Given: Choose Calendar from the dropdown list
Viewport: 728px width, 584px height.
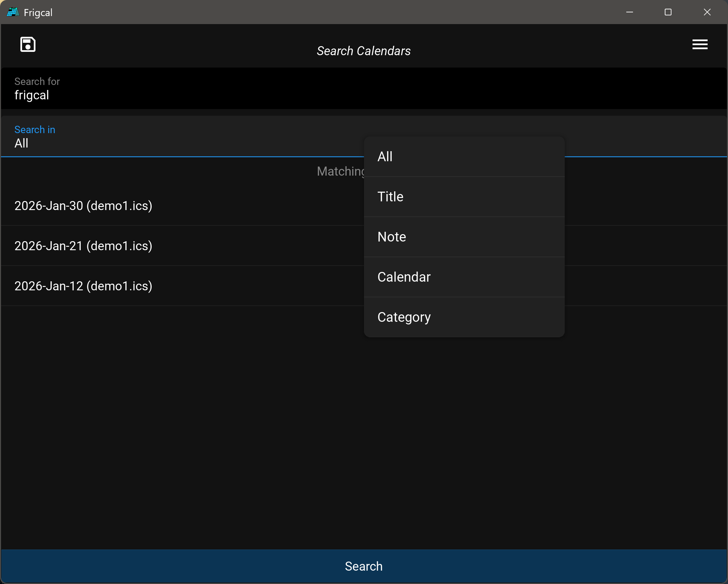Looking at the screenshot, I should tap(464, 277).
